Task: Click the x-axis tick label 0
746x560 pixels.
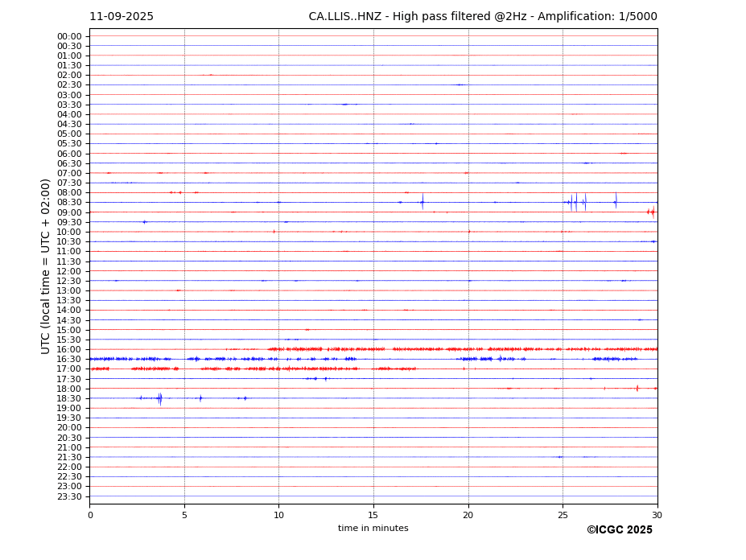Action: tap(90, 515)
